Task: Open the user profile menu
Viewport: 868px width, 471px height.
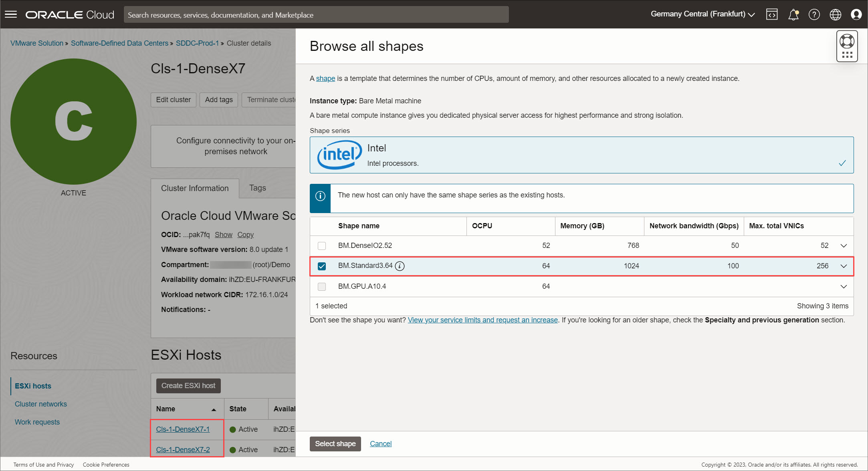Action: (856, 14)
